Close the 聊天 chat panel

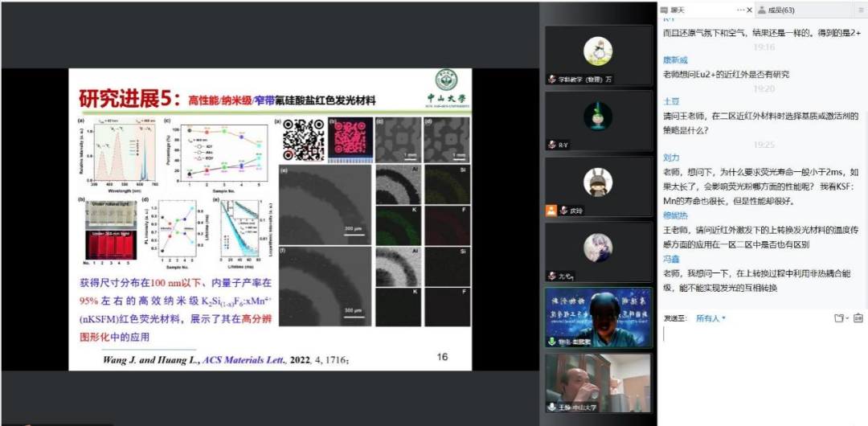[751, 10]
